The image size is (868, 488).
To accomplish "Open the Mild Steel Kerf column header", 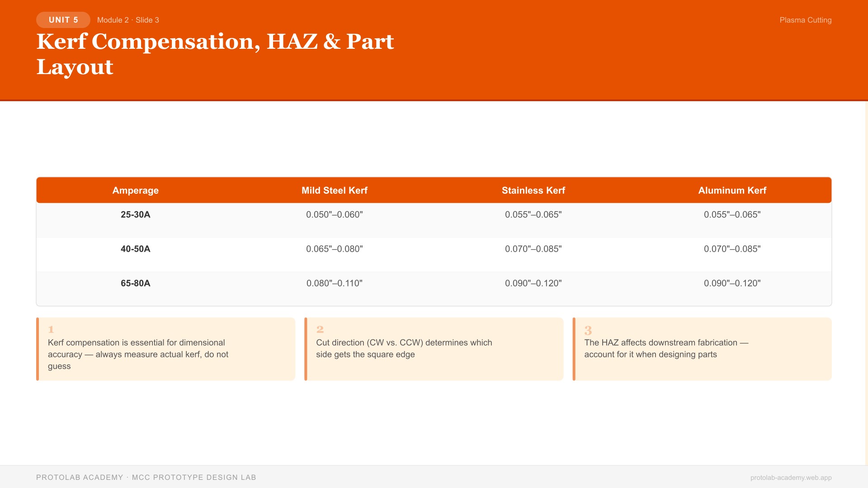I will click(x=335, y=190).
